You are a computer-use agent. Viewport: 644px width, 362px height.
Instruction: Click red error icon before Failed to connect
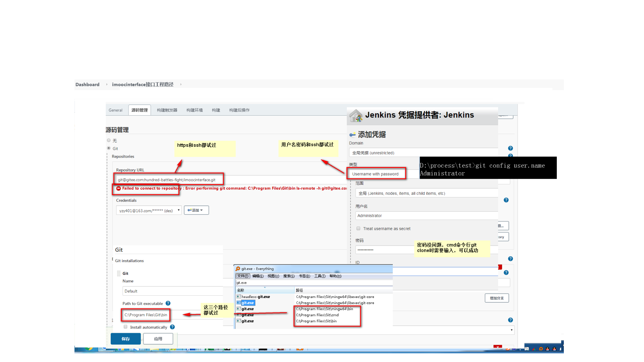coord(118,188)
